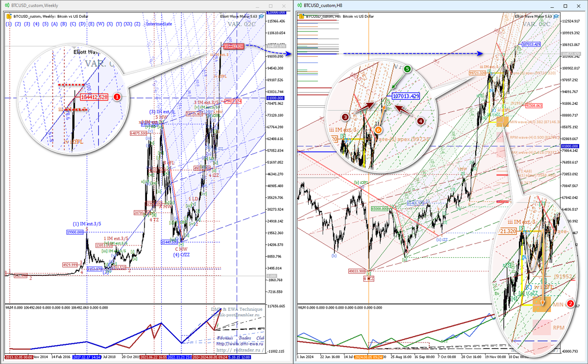The image size is (588, 364).
Task: Click the chart icon in the H8 window title bar
Action: coord(299,5)
